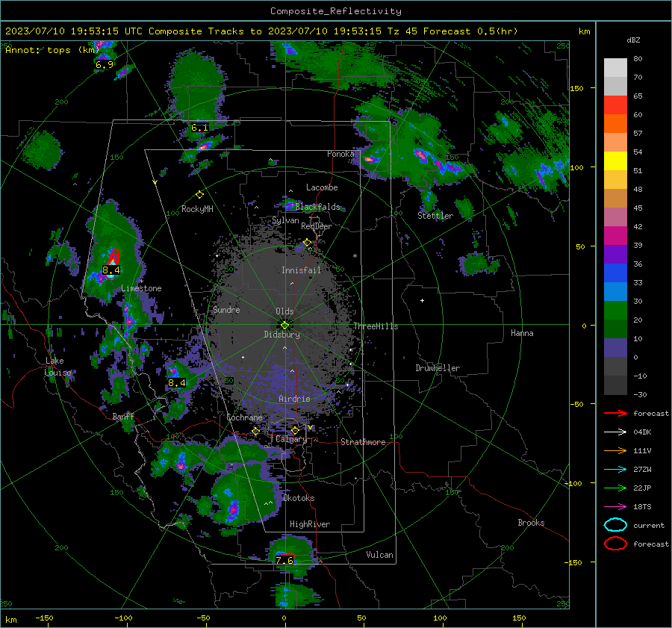The image size is (672, 628).
Task: Select the orange 111V arrow legend icon
Action: pos(615,450)
